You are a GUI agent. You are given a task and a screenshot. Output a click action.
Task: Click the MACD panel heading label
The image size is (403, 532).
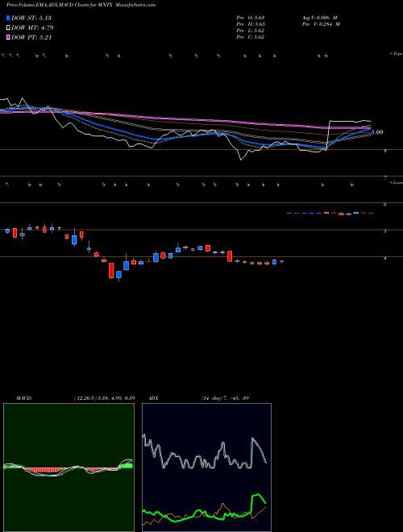point(24,398)
